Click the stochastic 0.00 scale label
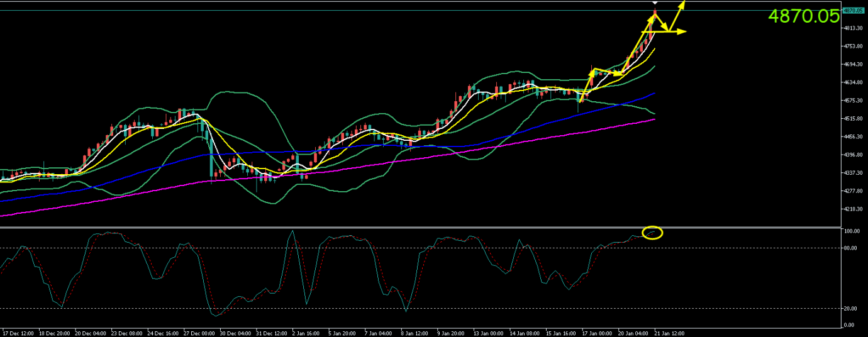This screenshot has width=868, height=337. point(849,325)
